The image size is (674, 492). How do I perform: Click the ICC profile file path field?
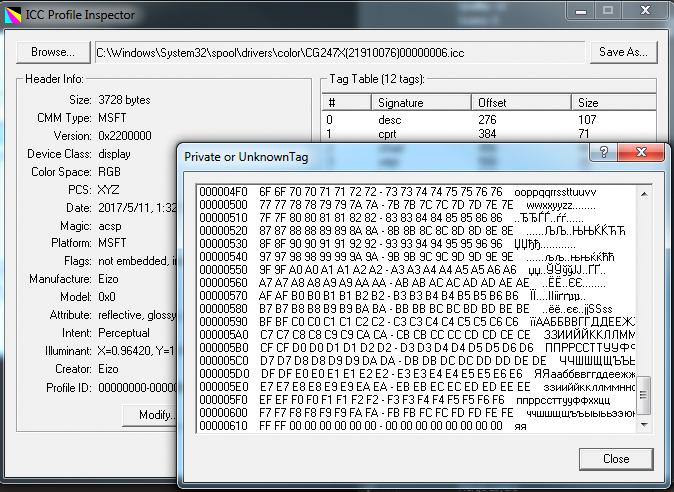click(340, 53)
